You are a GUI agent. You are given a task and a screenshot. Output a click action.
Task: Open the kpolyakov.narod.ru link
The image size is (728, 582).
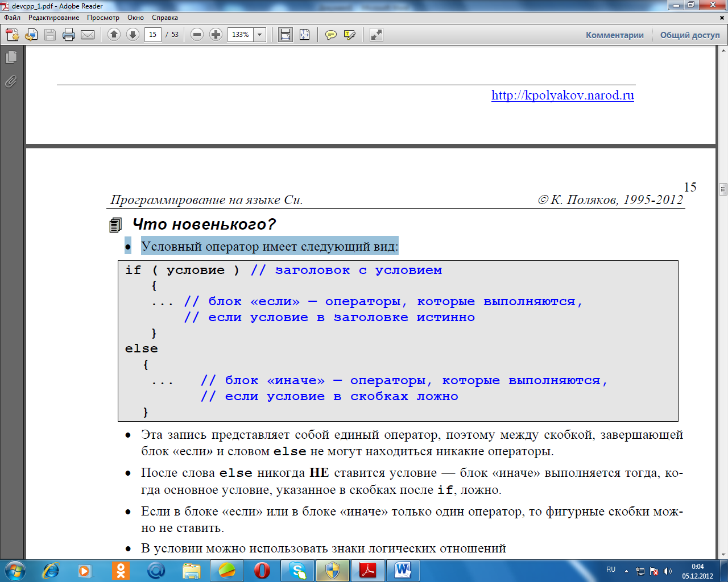pos(562,95)
